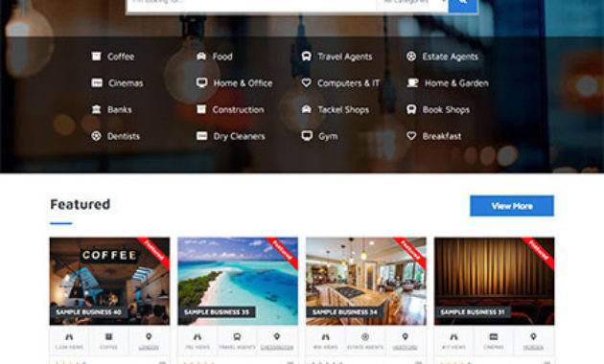This screenshot has height=364, width=604.
Task: Click the Sample Business 35 title label
Action: (x=217, y=311)
